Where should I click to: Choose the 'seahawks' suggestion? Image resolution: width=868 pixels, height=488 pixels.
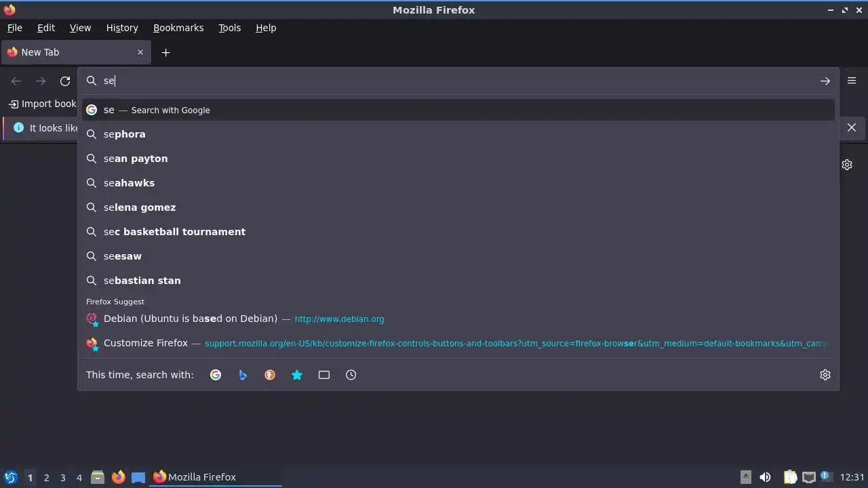coord(458,183)
